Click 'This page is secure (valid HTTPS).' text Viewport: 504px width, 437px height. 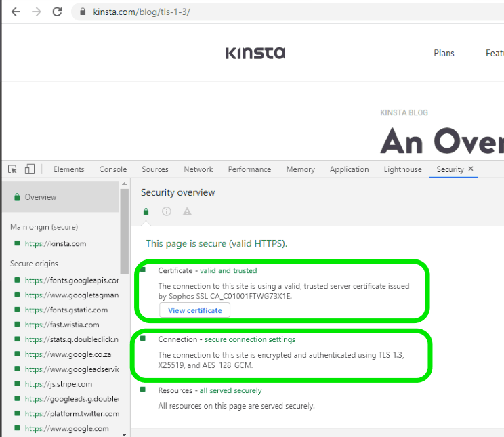pos(216,243)
